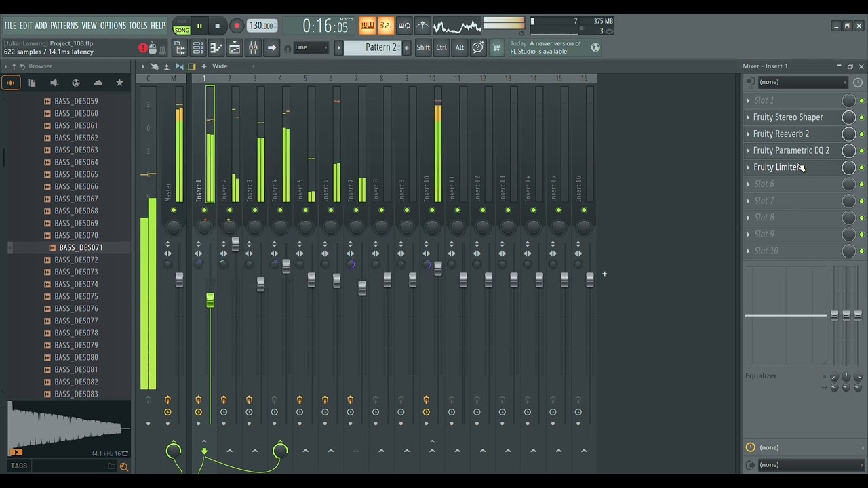Open the Pattern 2 selector
868x488 pixels.
(373, 47)
